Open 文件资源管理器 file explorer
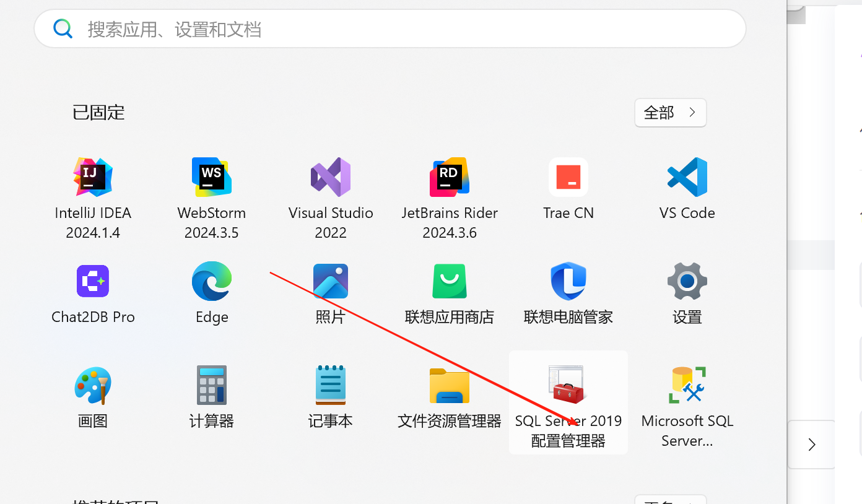The width and height of the screenshot is (862, 504). click(450, 398)
